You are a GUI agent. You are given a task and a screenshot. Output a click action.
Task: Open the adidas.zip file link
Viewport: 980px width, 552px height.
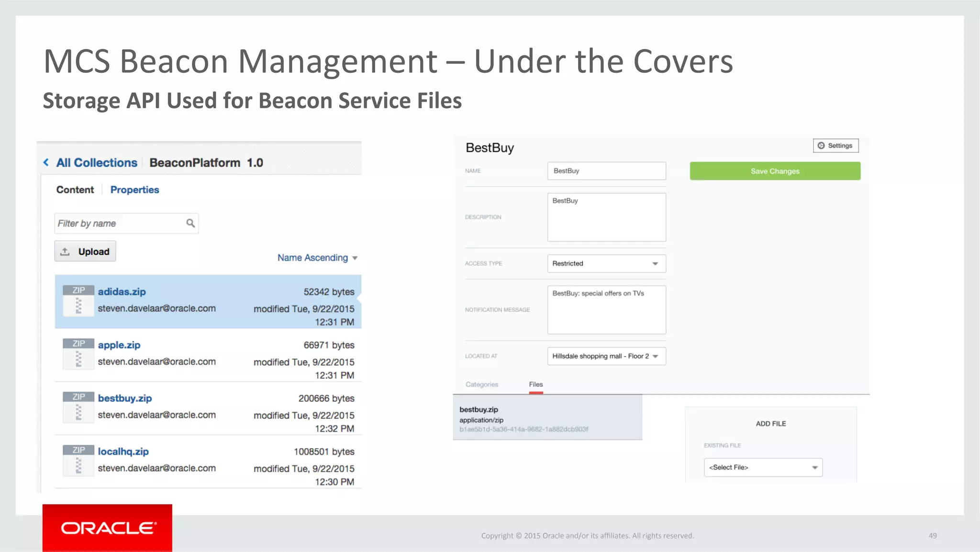point(122,292)
